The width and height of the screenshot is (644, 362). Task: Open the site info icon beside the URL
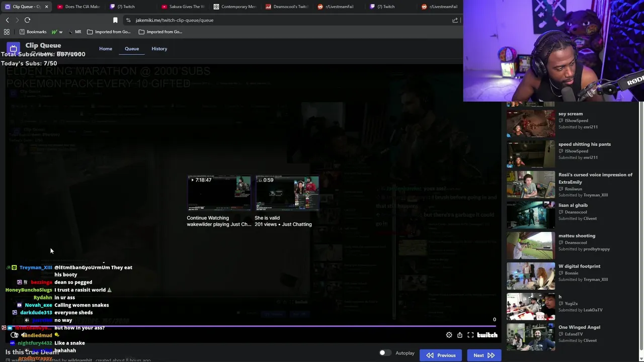pos(128,20)
